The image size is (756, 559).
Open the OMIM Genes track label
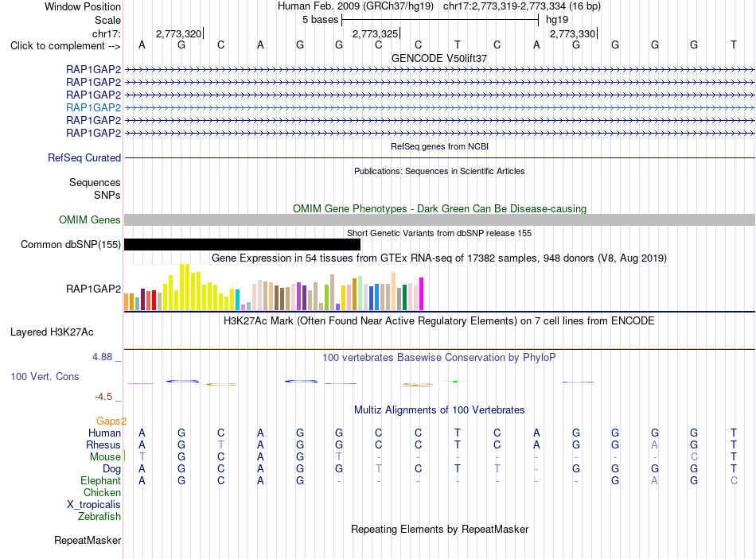89,219
